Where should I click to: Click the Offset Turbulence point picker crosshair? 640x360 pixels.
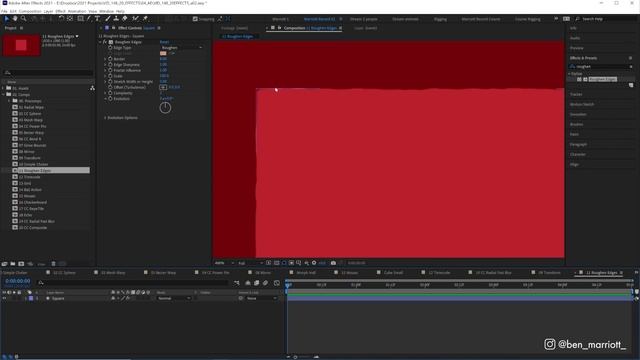tap(163, 87)
